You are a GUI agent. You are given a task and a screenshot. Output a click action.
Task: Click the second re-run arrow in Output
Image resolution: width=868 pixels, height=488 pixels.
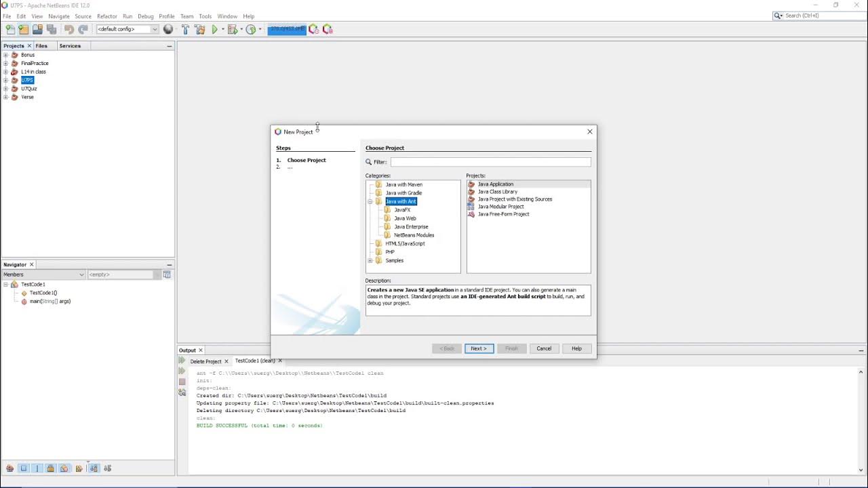[182, 371]
